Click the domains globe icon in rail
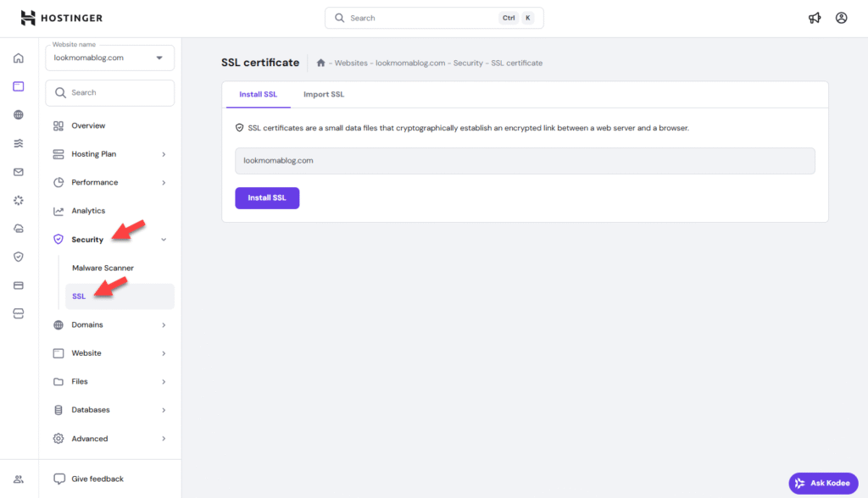This screenshot has height=498, width=868. (19, 115)
